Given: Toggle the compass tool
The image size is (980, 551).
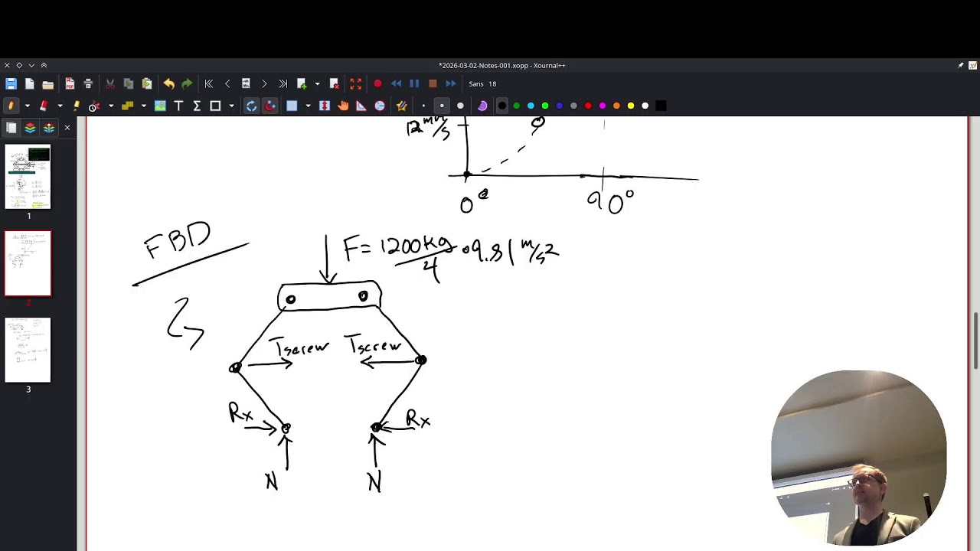Looking at the screenshot, I should click(x=380, y=106).
